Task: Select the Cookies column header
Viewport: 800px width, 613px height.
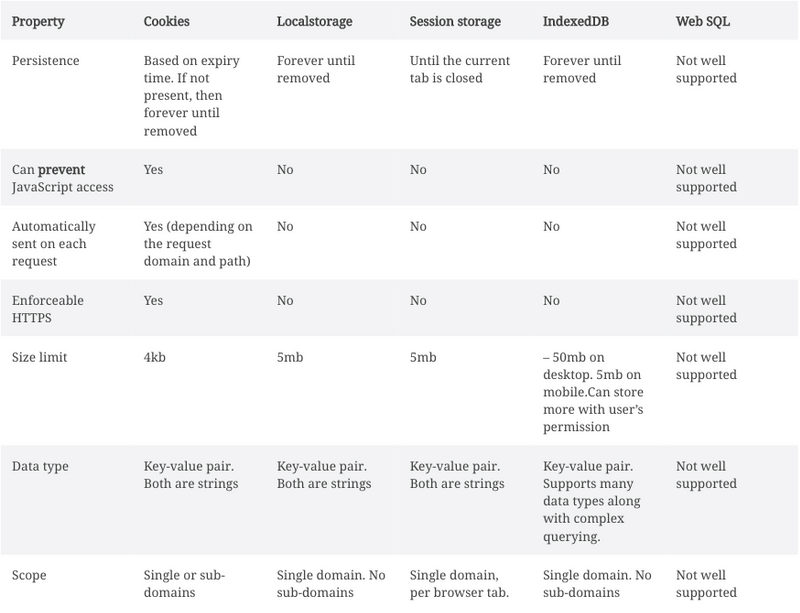Action: coord(168,20)
